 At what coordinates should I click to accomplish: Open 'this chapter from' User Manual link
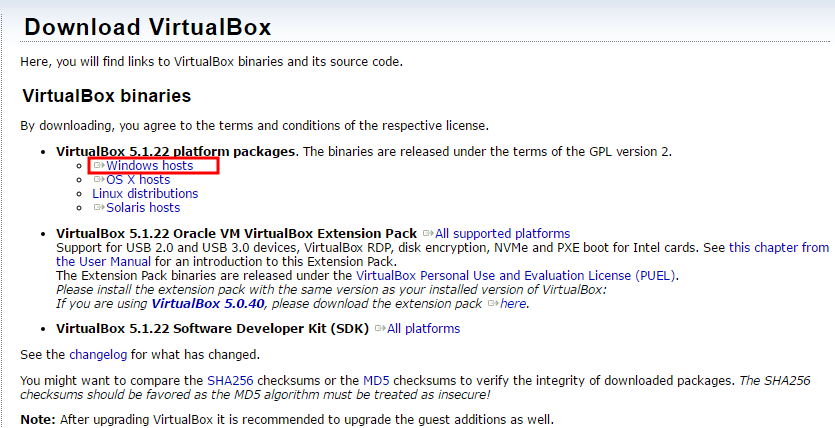pos(779,248)
